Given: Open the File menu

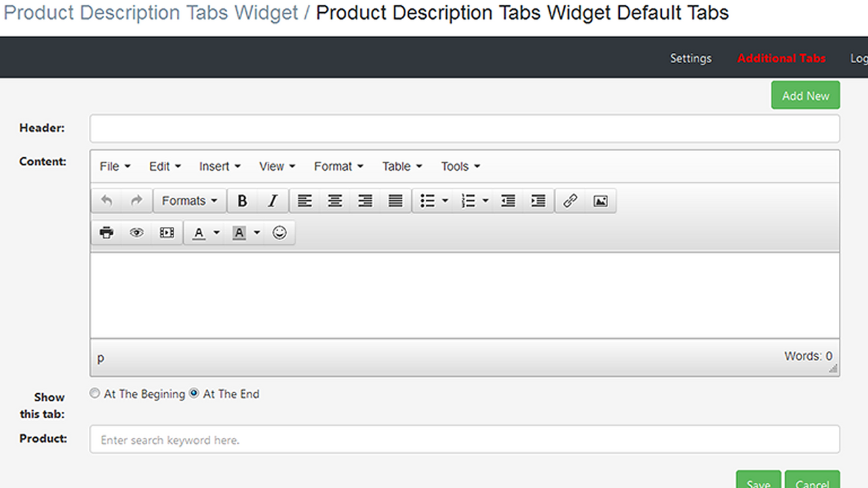Looking at the screenshot, I should tap(115, 166).
